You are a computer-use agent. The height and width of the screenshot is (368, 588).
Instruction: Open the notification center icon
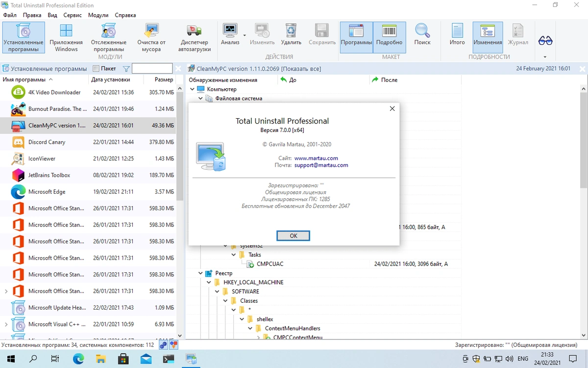point(573,359)
